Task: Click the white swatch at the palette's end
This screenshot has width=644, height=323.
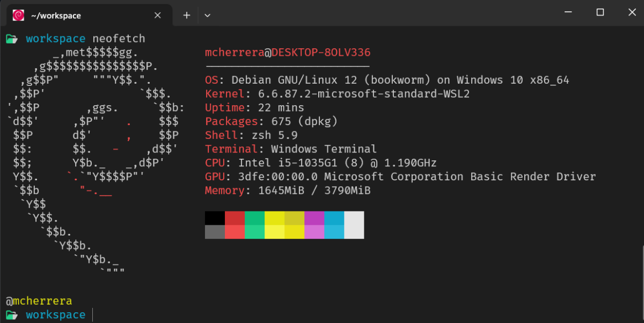Action: coord(354,225)
